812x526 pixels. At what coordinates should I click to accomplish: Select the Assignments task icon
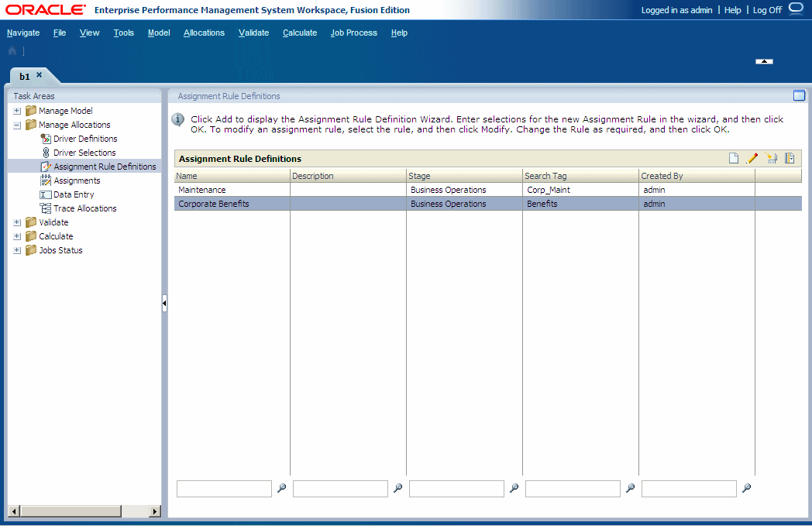46,180
